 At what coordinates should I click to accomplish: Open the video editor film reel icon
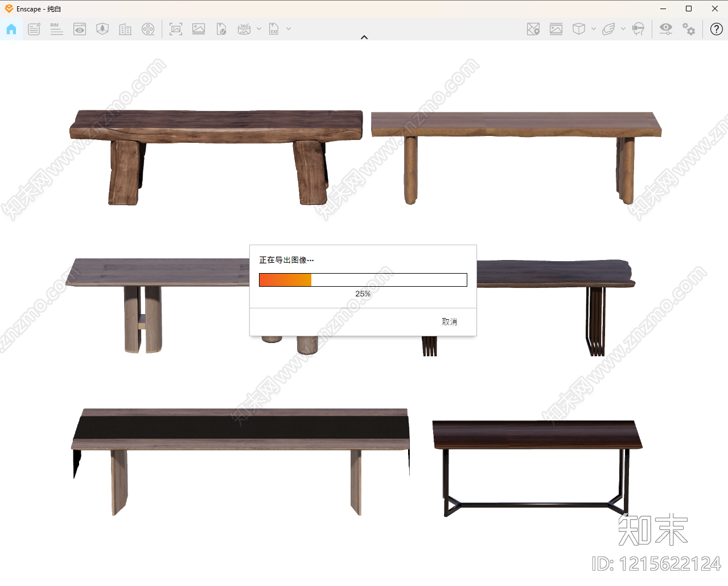(148, 29)
